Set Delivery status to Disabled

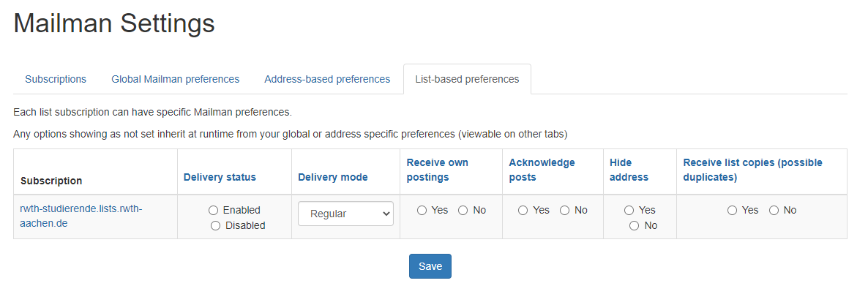[x=215, y=226]
